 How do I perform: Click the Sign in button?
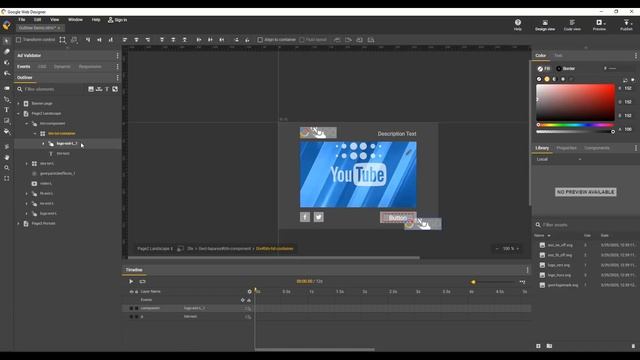[118, 20]
